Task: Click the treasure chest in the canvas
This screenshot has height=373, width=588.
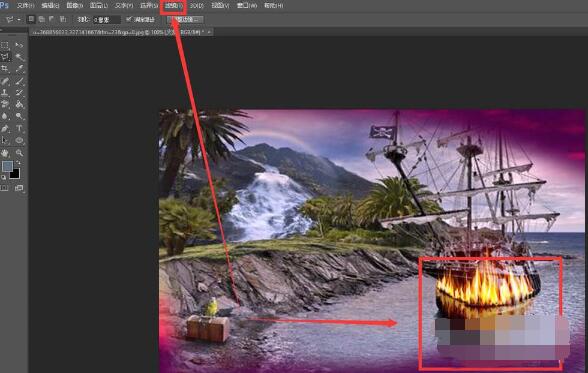Action: (208, 328)
